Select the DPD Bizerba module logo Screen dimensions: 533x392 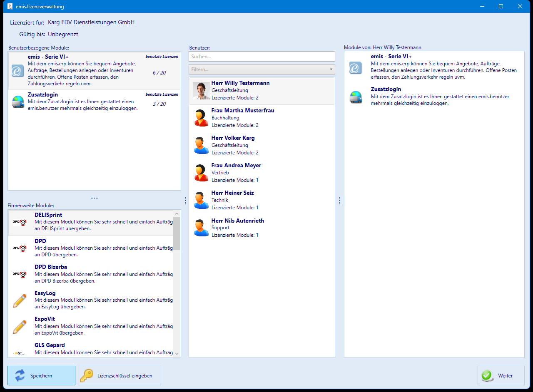pos(20,274)
